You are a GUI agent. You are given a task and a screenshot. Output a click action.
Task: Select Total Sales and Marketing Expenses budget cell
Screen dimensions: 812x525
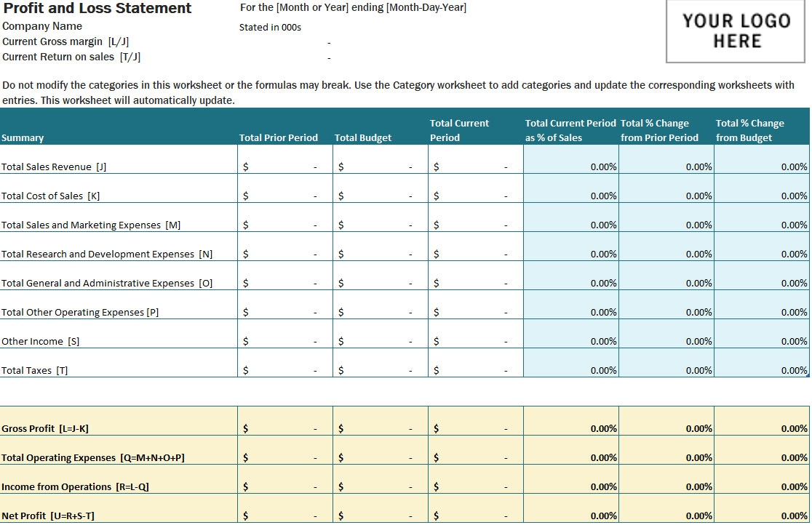[378, 225]
